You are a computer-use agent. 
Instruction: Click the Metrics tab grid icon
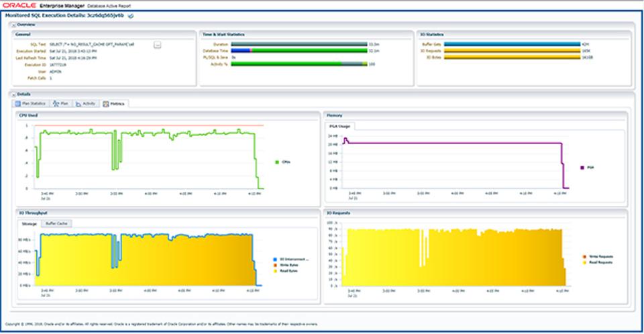click(x=106, y=104)
